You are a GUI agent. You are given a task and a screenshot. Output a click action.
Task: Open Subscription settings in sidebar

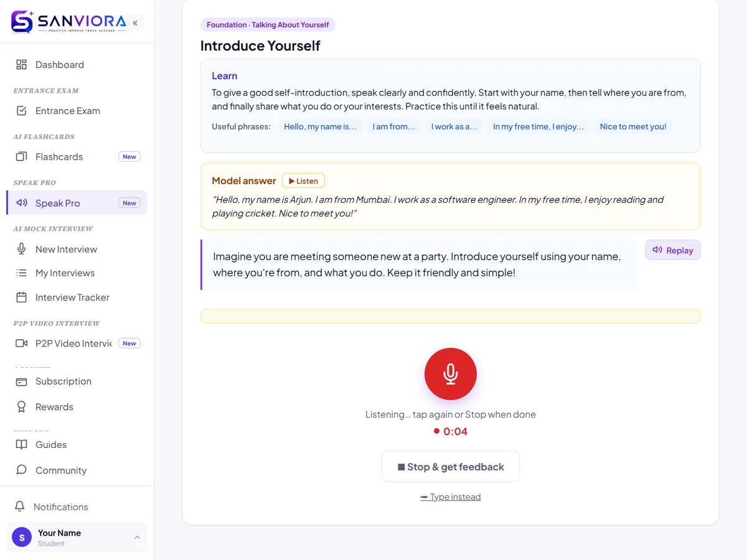tap(77, 381)
